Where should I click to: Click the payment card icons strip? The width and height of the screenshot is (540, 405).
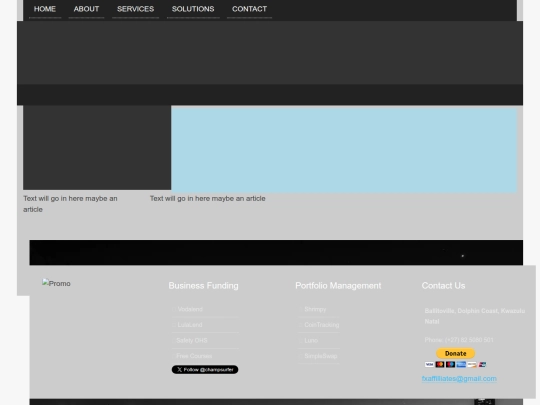coord(455,364)
